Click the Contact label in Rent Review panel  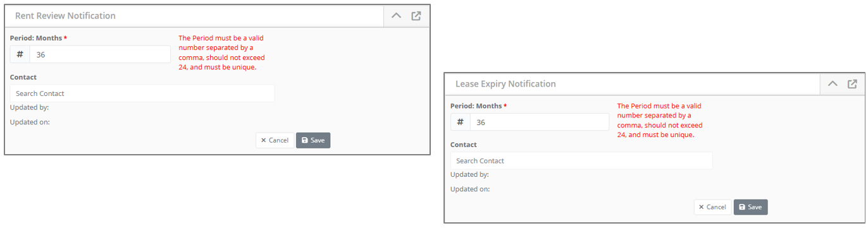[x=23, y=77]
